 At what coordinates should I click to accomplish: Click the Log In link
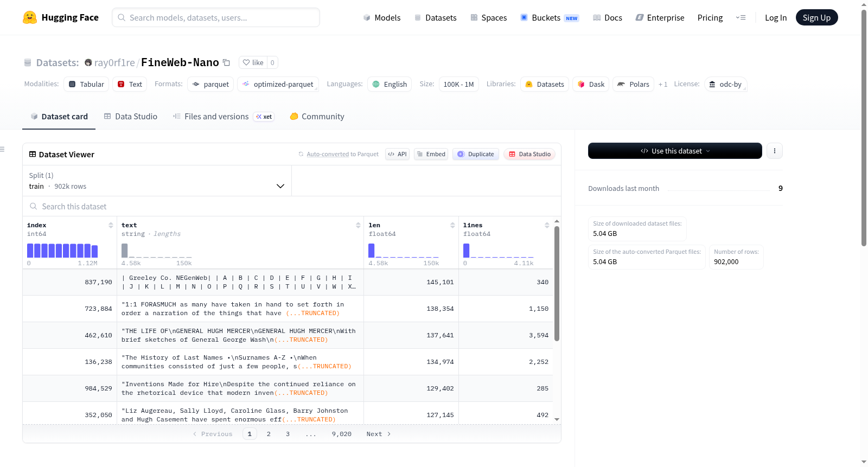point(776,17)
